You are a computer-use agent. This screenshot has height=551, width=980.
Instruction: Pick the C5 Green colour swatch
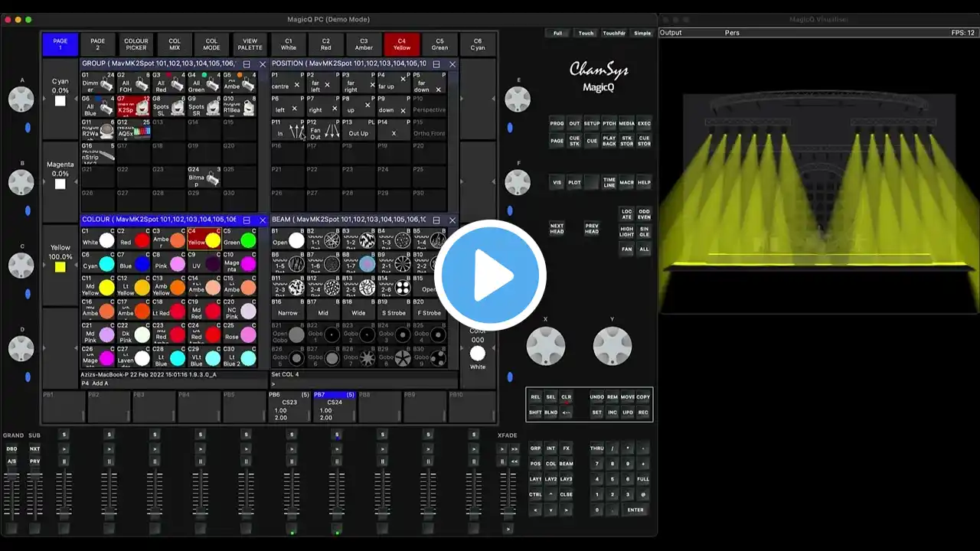tap(239, 239)
